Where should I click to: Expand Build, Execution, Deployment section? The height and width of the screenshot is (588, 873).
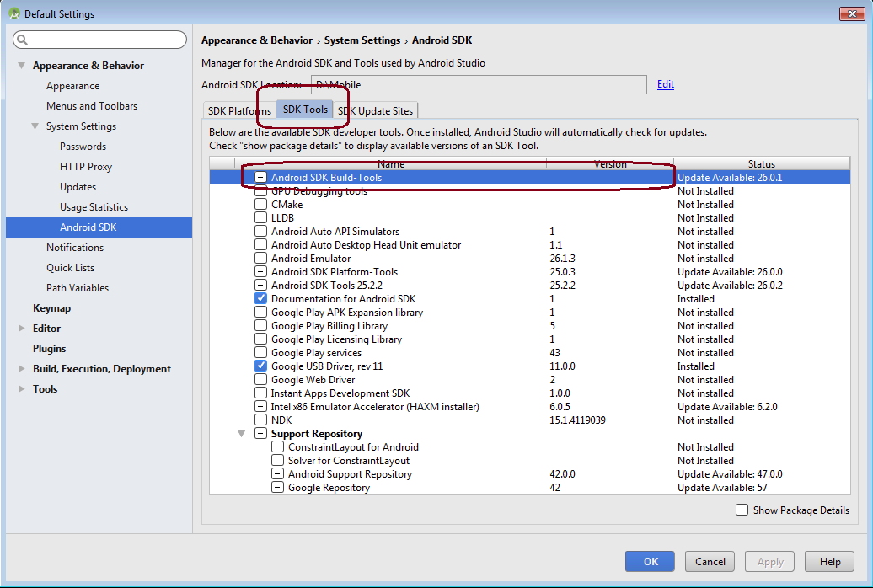pos(22,369)
